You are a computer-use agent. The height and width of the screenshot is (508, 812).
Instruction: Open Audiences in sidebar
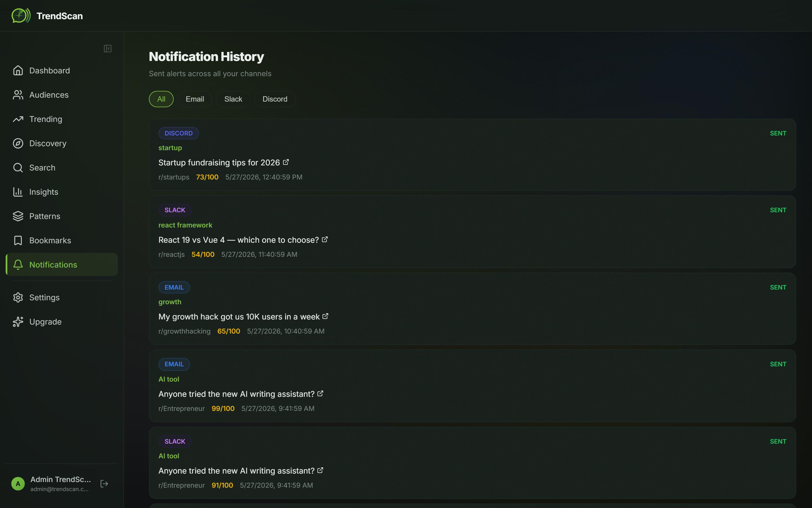tap(62, 95)
